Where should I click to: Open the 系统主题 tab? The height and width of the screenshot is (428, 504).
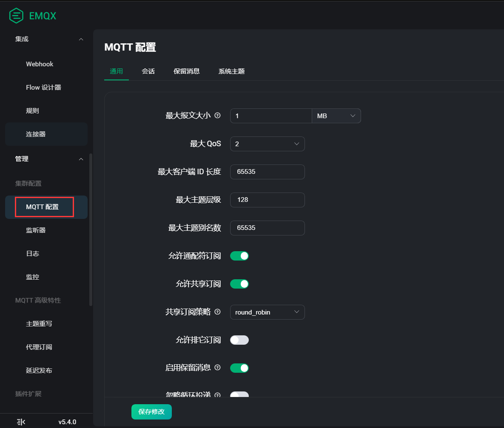232,71
